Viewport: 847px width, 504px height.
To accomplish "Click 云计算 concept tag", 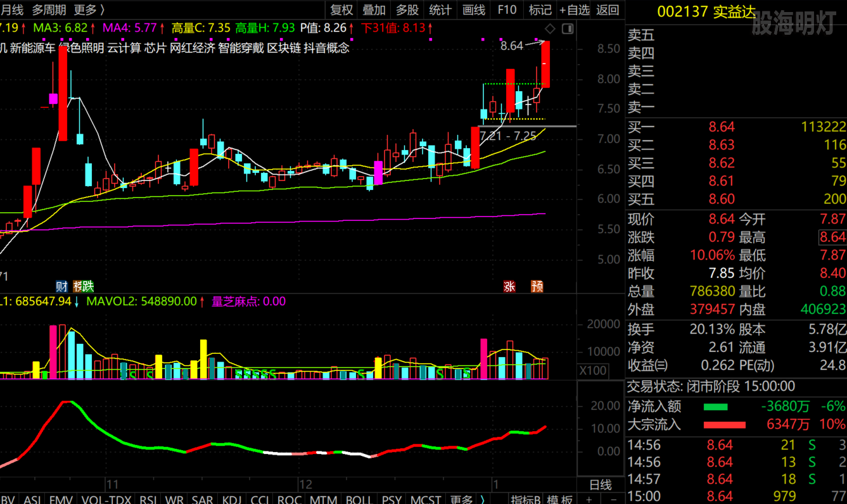I will [x=124, y=47].
